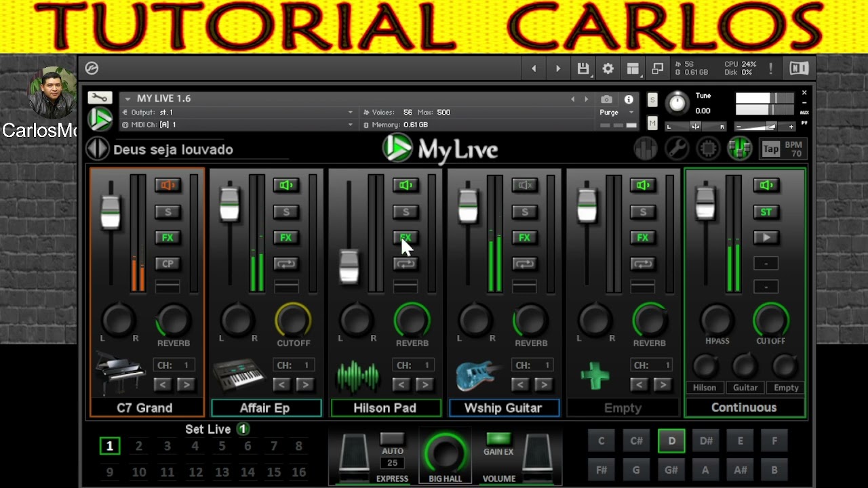
Task: Click the Tune knob
Action: pos(677,103)
